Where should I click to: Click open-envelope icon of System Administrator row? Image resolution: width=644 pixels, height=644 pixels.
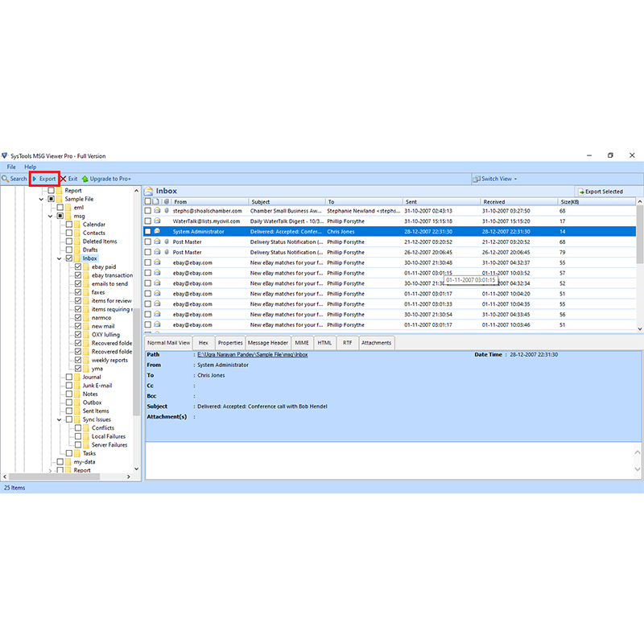[x=157, y=231]
